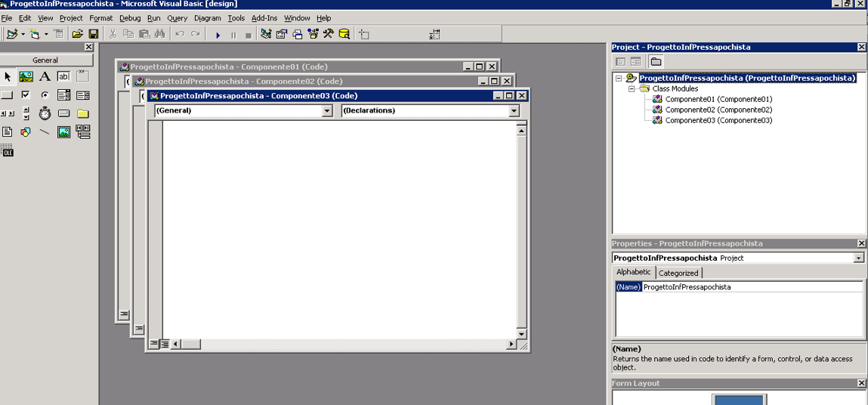868x405 pixels.
Task: Open the Add-Ins menu
Action: (264, 18)
